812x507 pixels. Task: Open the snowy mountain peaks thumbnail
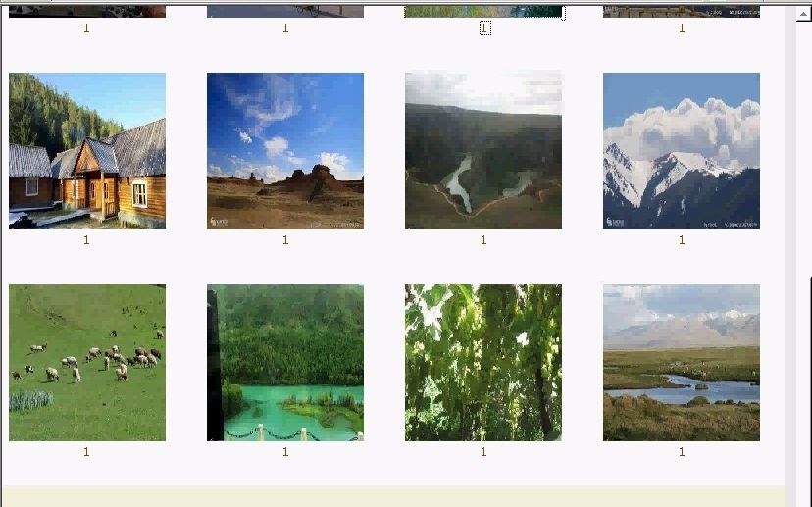pos(682,151)
